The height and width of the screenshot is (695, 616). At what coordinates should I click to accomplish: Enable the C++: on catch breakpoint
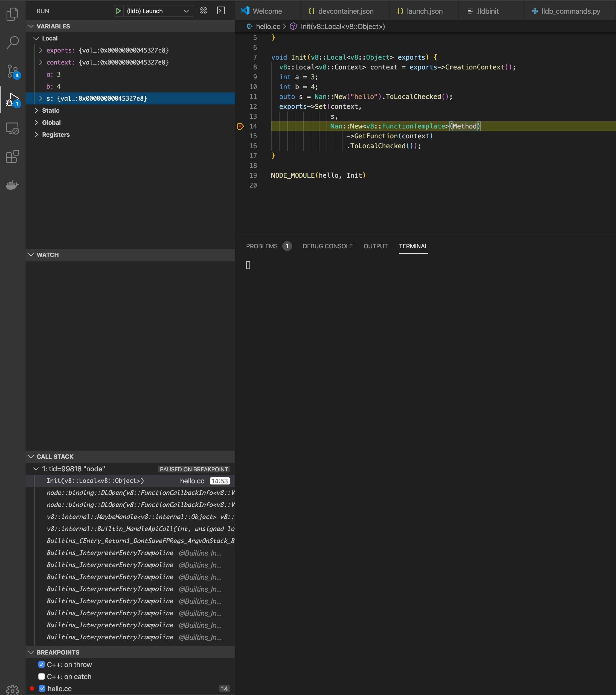tap(42, 677)
